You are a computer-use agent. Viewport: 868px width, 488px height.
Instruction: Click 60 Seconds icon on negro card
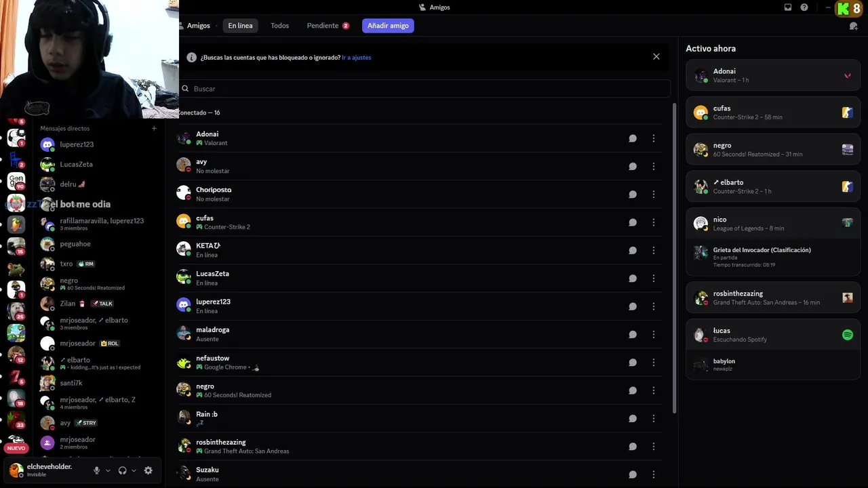click(x=848, y=150)
